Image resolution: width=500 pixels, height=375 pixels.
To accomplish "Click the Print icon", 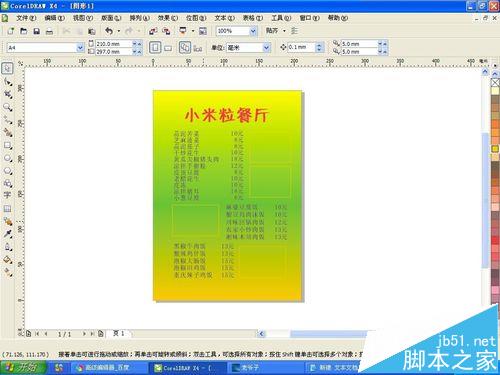I will point(49,31).
